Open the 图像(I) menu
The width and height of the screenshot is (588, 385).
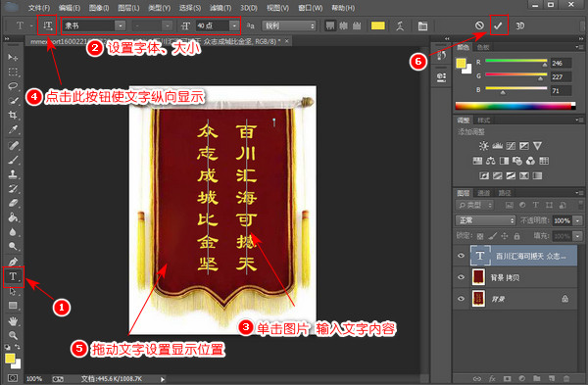coord(99,8)
